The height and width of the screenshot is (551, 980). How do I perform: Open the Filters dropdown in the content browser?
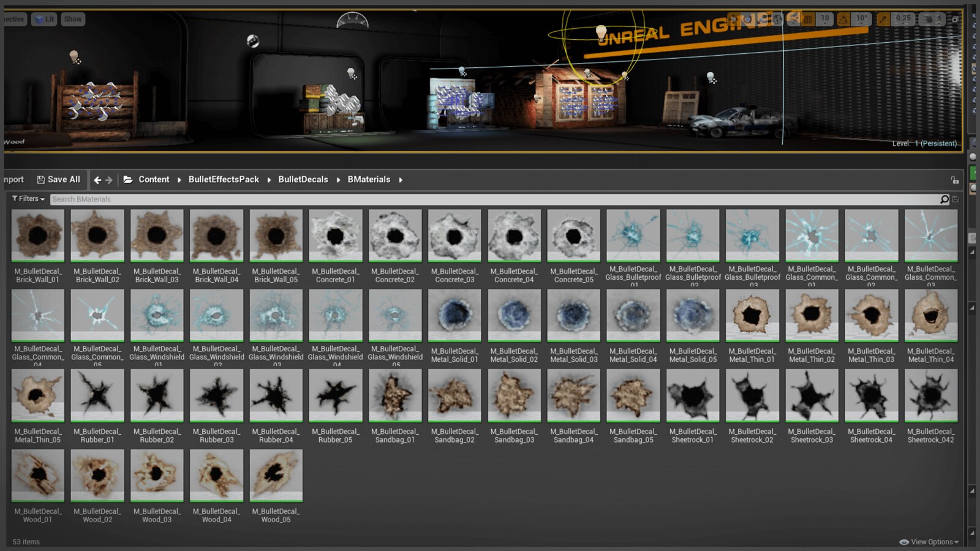28,198
